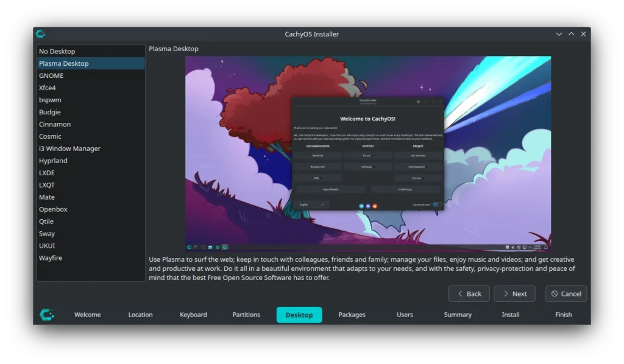
Task: Click the Reddit icon in the welcome preview
Action: 375,206
